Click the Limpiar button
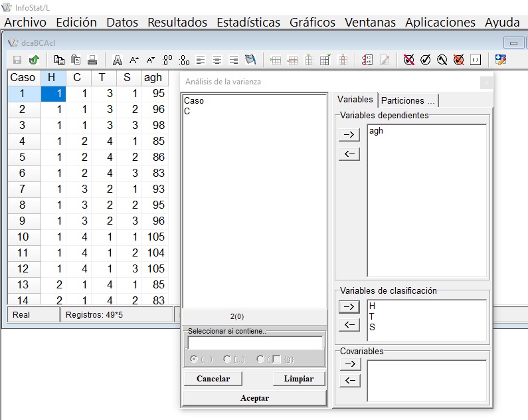Screen dimensions: 528x420 (299, 379)
